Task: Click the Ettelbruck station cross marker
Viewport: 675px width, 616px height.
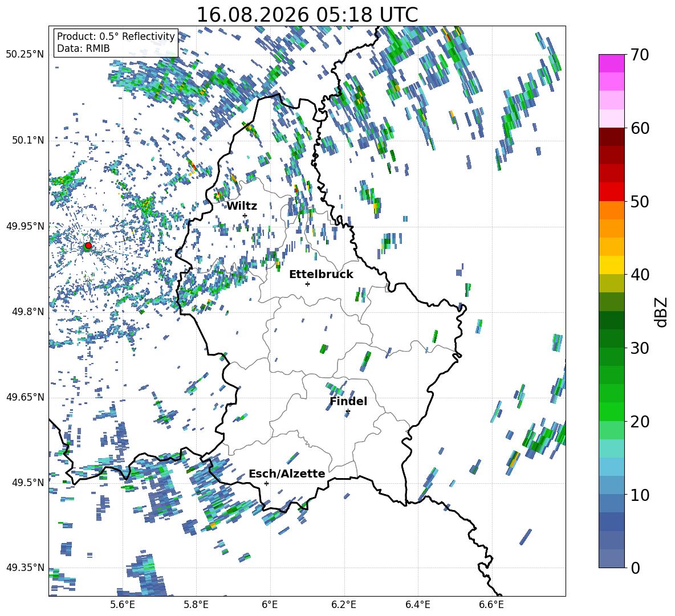Action: 307,284
